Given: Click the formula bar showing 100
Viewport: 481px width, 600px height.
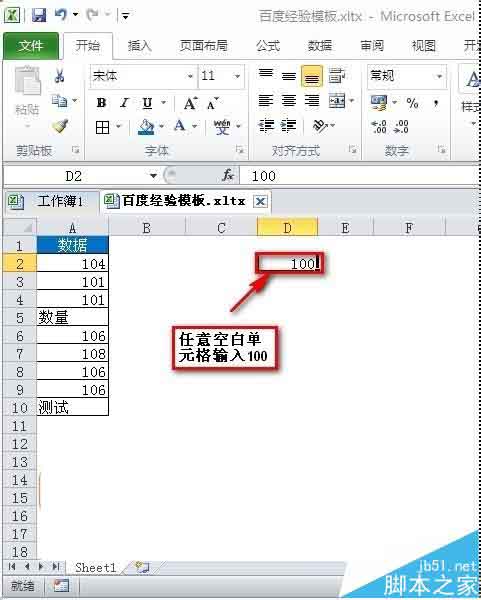Looking at the screenshot, I should click(360, 176).
